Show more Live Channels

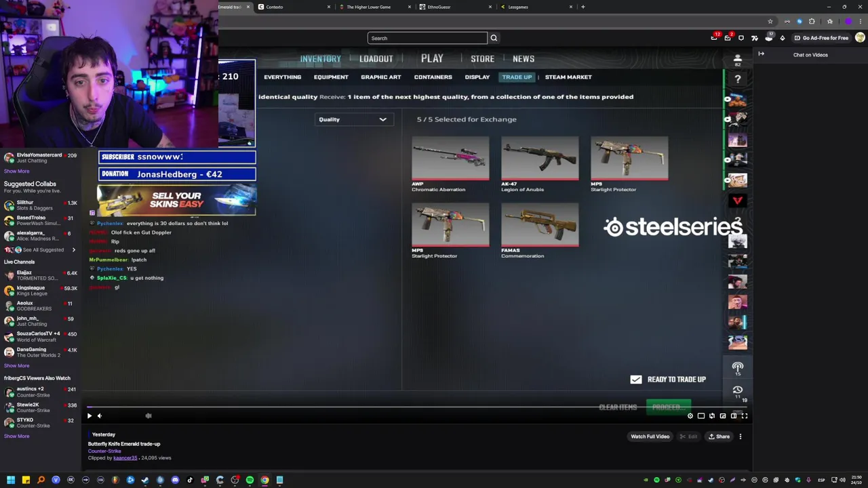[16, 366]
